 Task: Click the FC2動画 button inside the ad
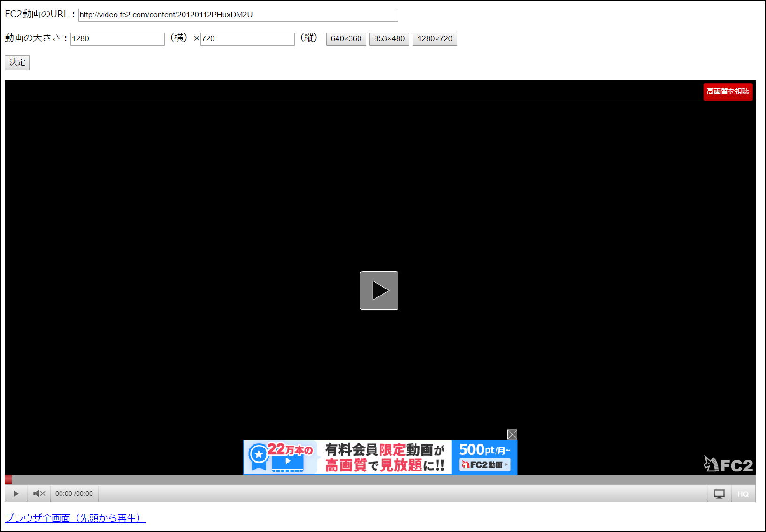point(484,464)
